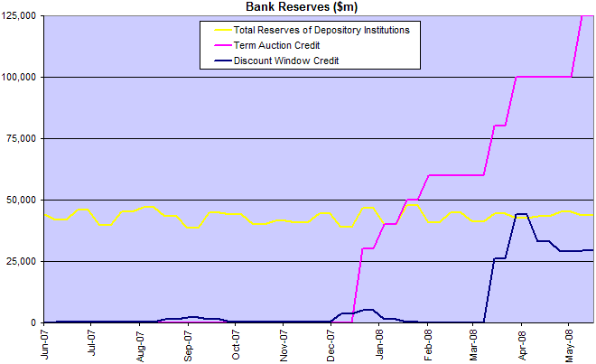Click the 25,000 y-axis label

tap(21, 261)
